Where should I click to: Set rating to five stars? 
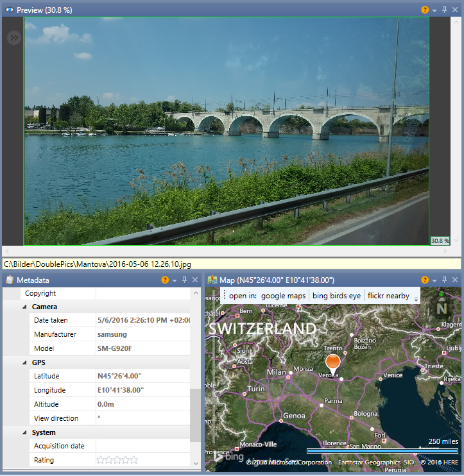pos(134,460)
